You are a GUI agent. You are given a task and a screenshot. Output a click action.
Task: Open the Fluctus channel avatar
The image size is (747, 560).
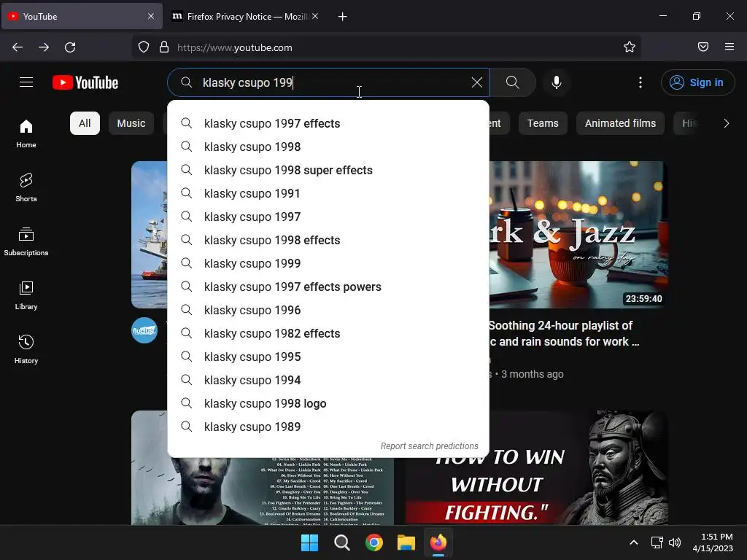(x=144, y=330)
